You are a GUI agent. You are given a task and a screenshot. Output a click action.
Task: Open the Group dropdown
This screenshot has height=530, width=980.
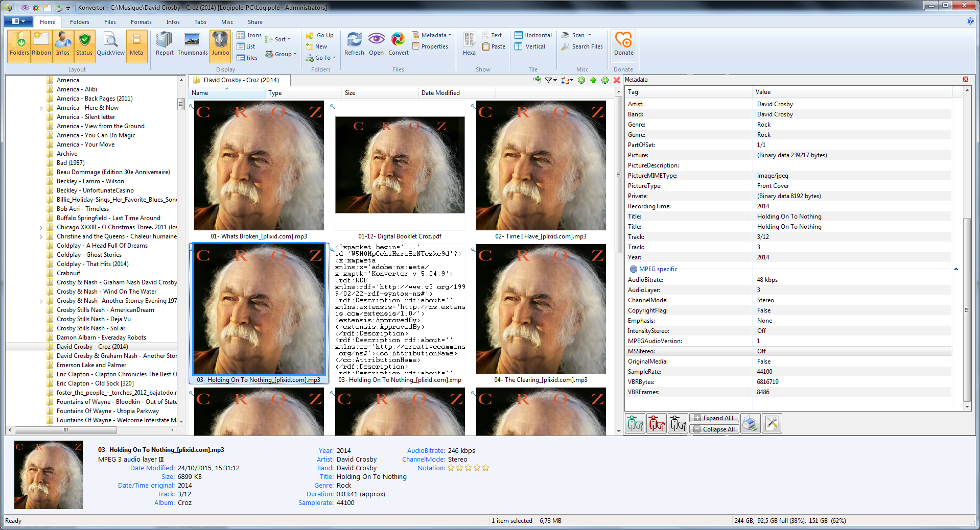pyautogui.click(x=281, y=54)
